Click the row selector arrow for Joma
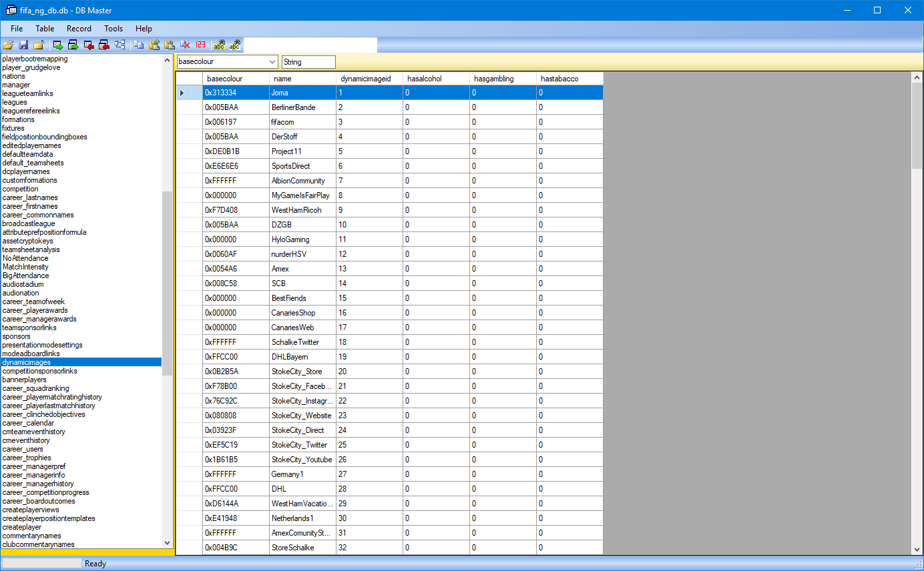 [189, 93]
